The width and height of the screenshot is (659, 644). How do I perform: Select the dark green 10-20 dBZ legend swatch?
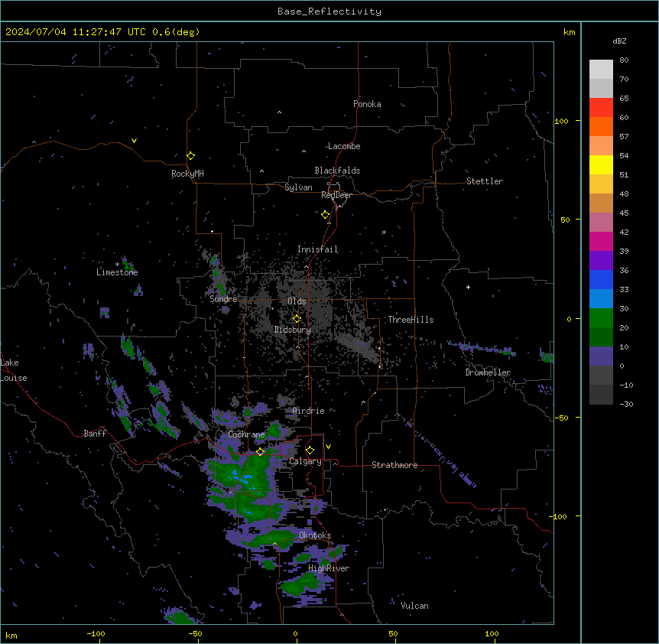(x=601, y=337)
